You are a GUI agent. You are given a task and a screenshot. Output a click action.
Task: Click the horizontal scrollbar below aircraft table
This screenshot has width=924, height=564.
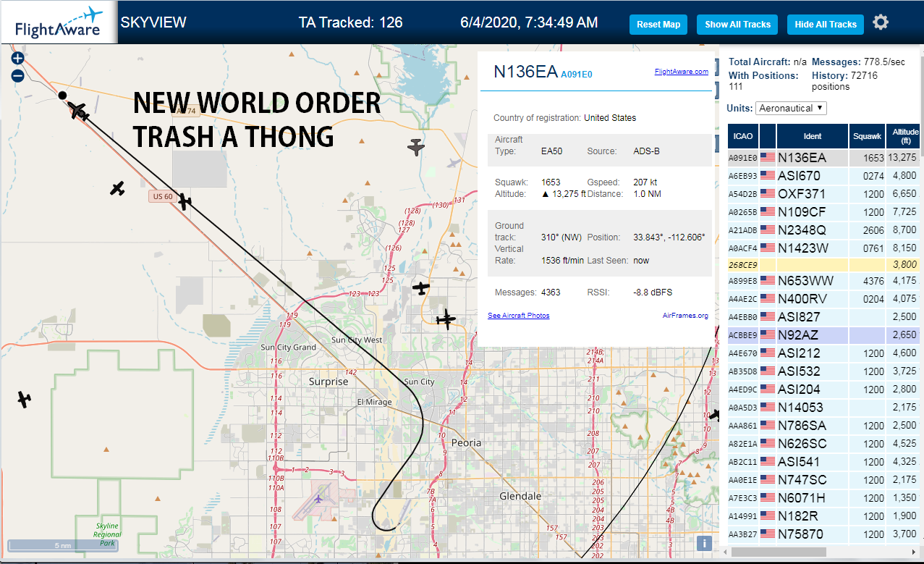click(x=777, y=552)
